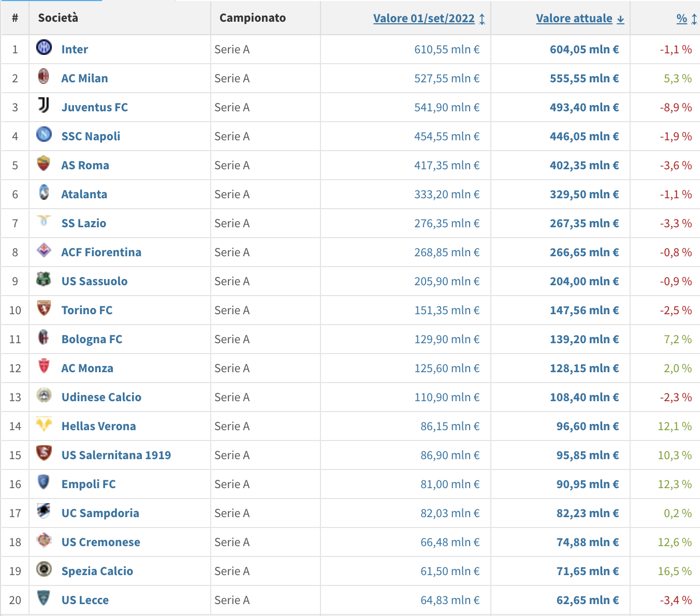Click AC Milan's current value 555,55 mln €
The image size is (700, 616).
point(585,78)
